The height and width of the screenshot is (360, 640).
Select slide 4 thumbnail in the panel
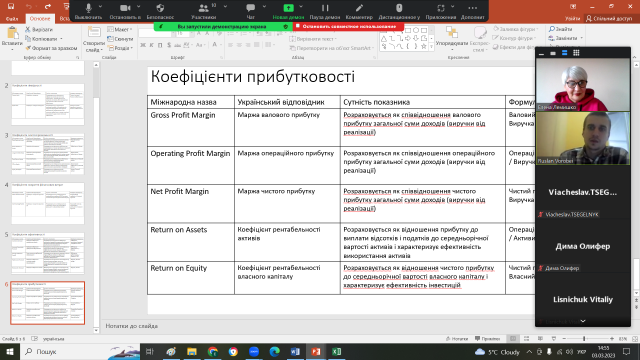tap(48, 203)
